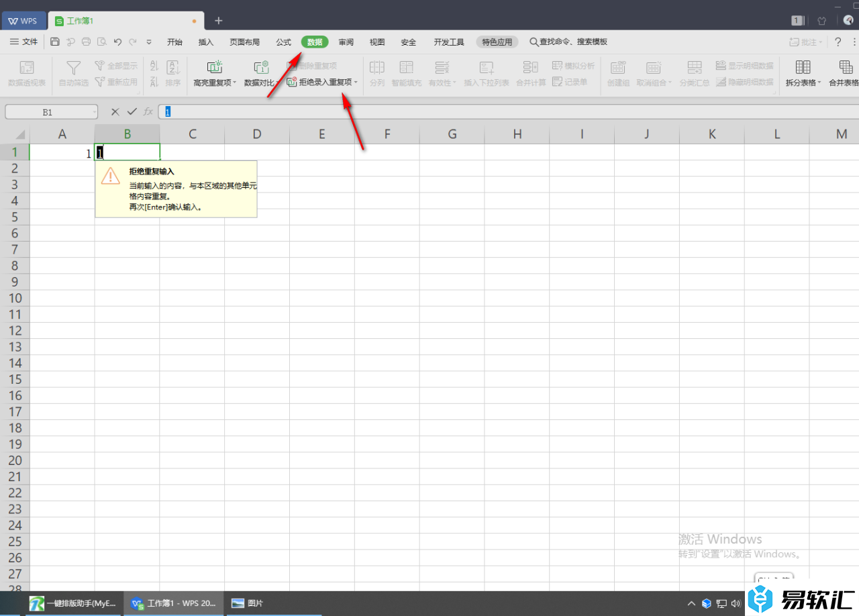Select cell A1 containing 1
The width and height of the screenshot is (859, 616).
click(x=62, y=154)
